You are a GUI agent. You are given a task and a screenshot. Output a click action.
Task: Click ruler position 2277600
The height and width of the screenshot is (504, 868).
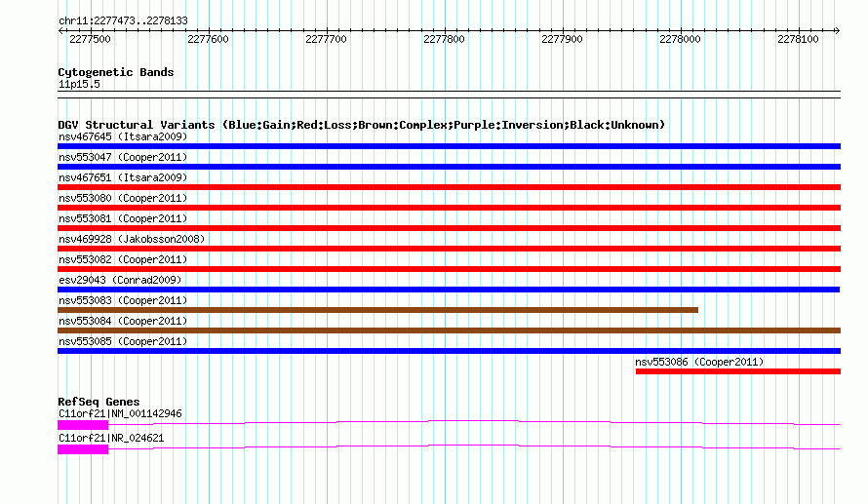pyautogui.click(x=208, y=39)
